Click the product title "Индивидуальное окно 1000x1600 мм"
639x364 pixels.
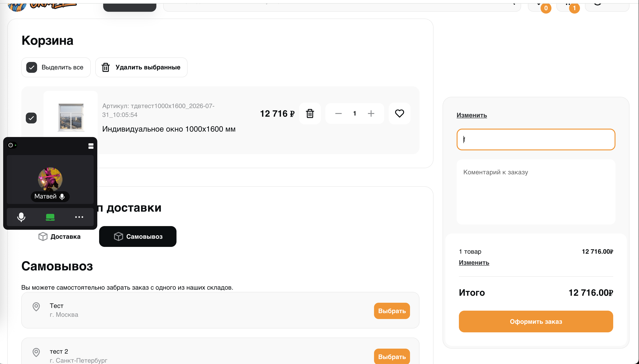pos(169,129)
